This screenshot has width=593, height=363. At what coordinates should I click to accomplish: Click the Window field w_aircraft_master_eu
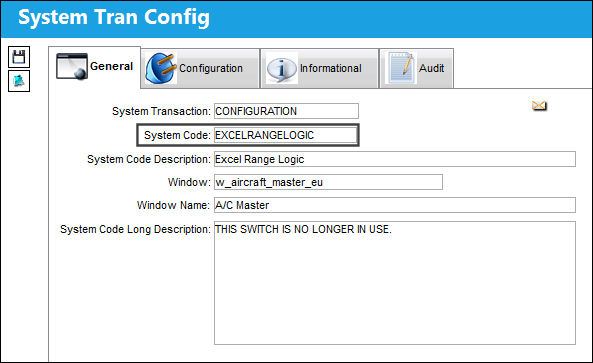(328, 182)
